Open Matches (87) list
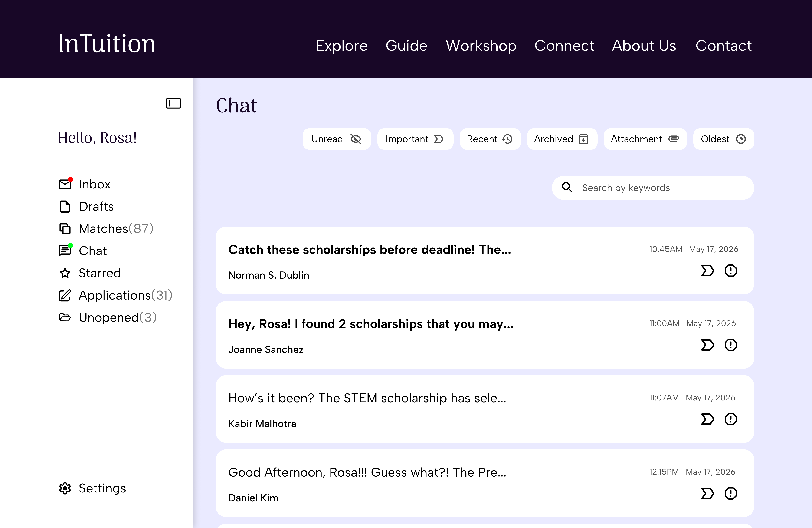The width and height of the screenshot is (812, 528). click(x=116, y=229)
